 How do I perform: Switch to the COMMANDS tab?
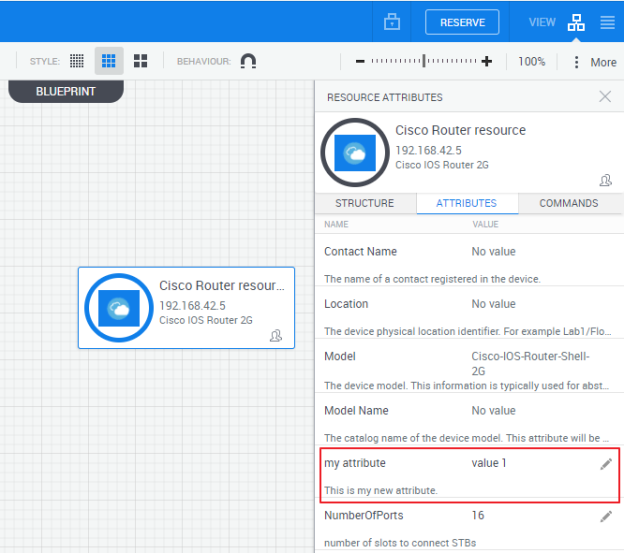568,203
